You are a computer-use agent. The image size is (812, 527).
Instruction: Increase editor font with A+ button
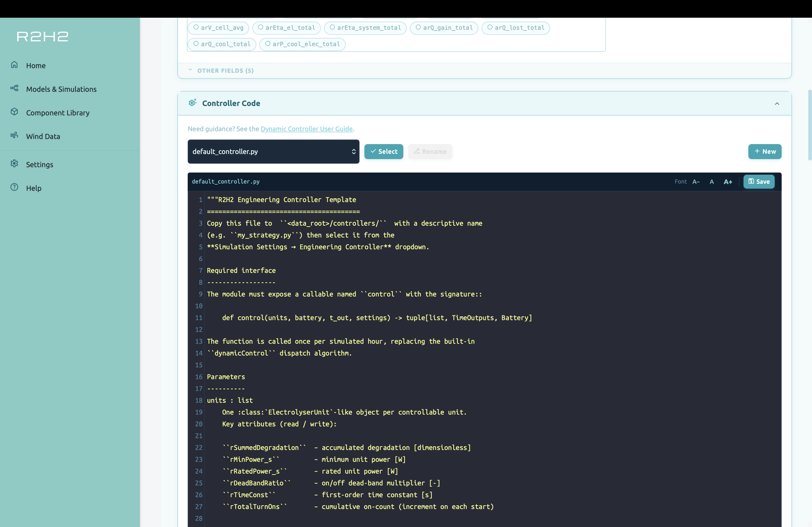pos(728,182)
